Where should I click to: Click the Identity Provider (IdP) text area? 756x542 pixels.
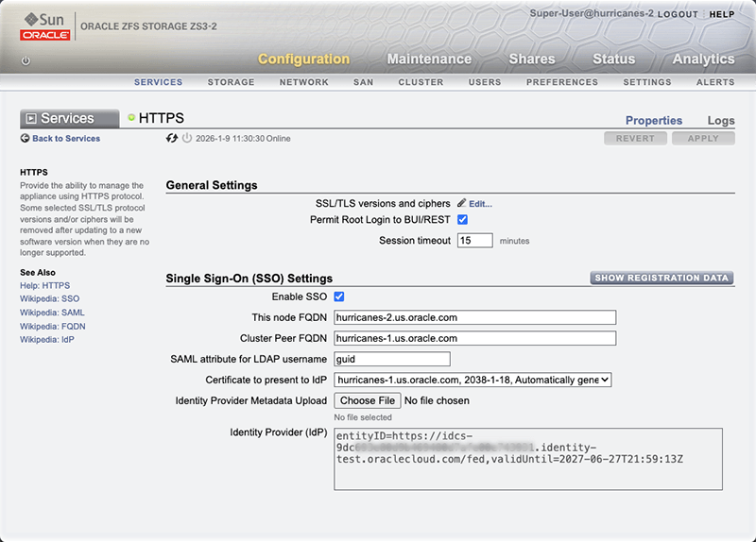(x=528, y=459)
